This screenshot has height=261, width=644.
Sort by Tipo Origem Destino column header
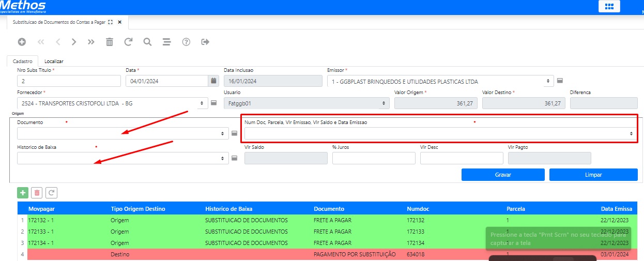tap(138, 209)
